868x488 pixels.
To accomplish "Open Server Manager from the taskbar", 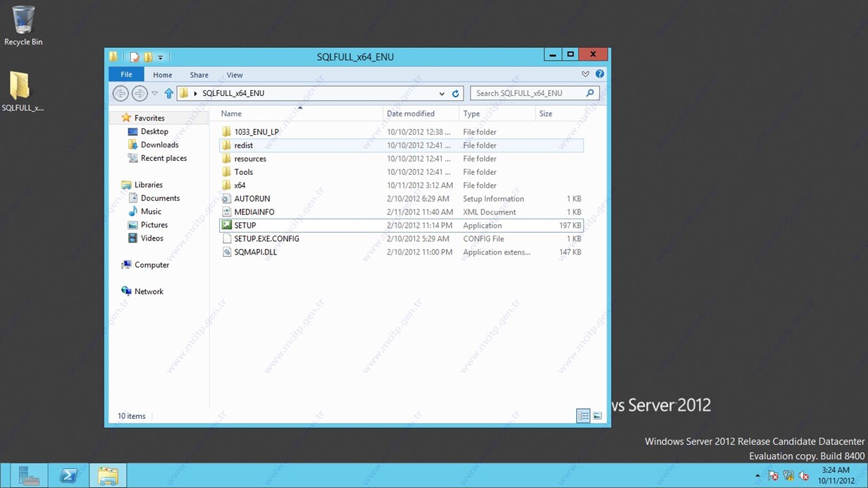I will point(29,476).
